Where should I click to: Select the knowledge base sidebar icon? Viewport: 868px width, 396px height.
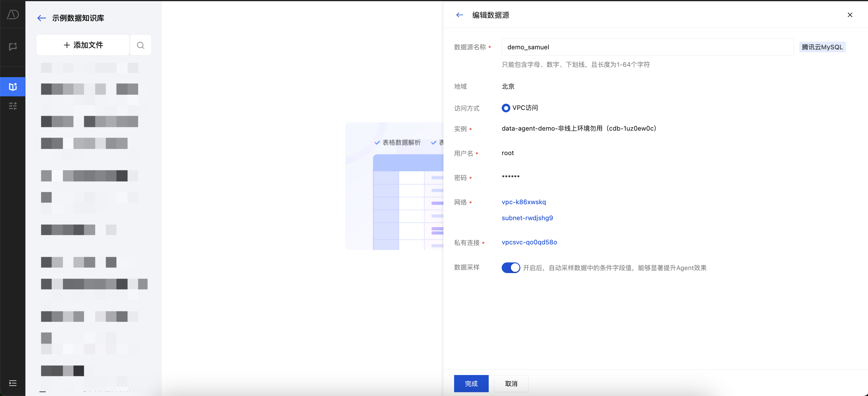(x=13, y=87)
